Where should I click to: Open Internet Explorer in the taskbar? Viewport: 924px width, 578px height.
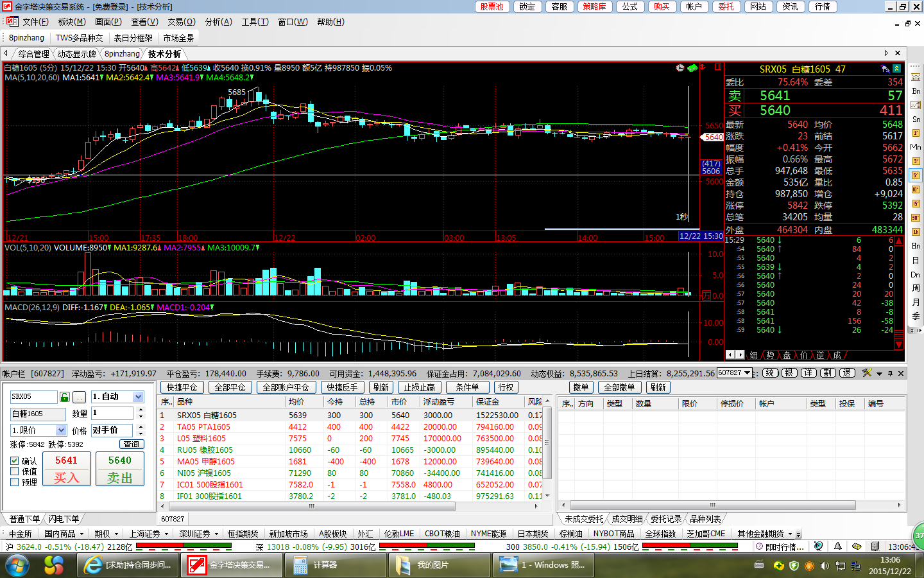tap(94, 565)
